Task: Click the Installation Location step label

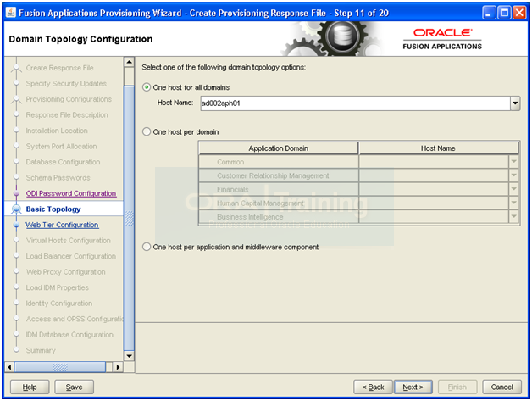Action: (57, 131)
